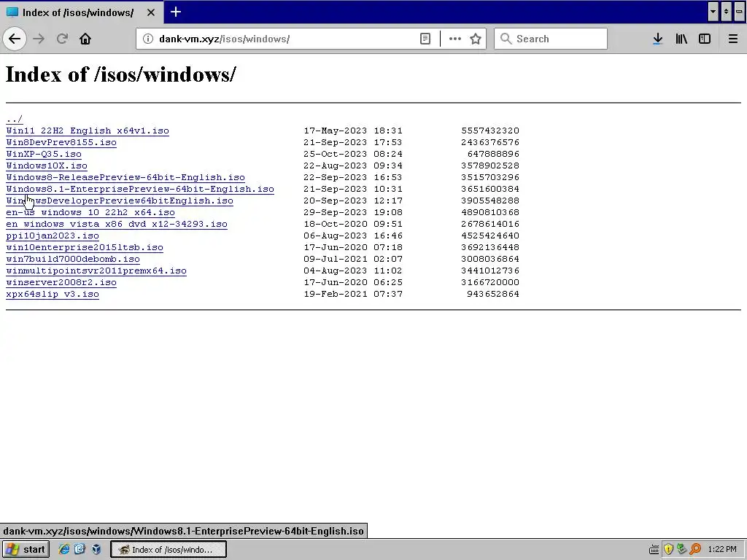Click the 'Index of /isos/windows/' heading

pyautogui.click(x=120, y=74)
